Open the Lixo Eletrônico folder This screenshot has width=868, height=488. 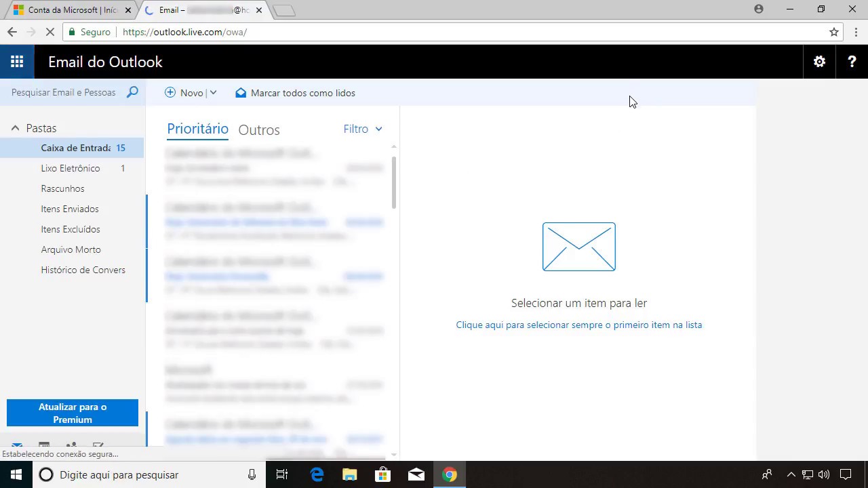(x=72, y=168)
